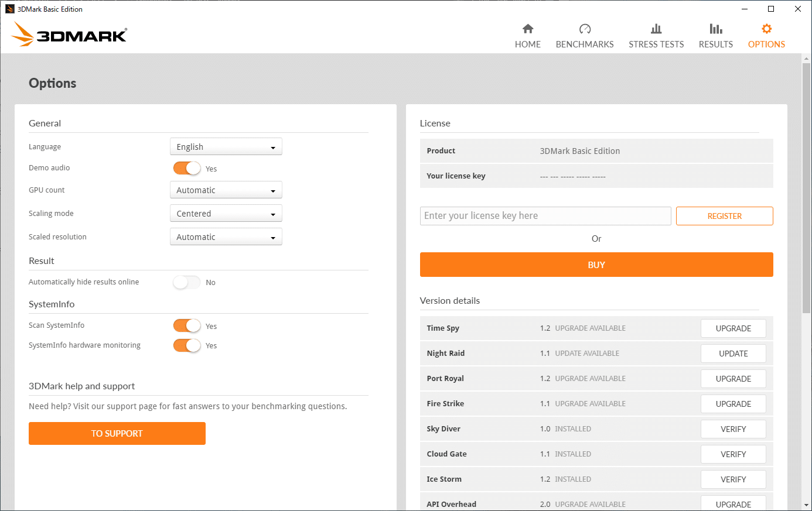Click the Options gear icon
The width and height of the screenshot is (812, 511).
(766, 29)
